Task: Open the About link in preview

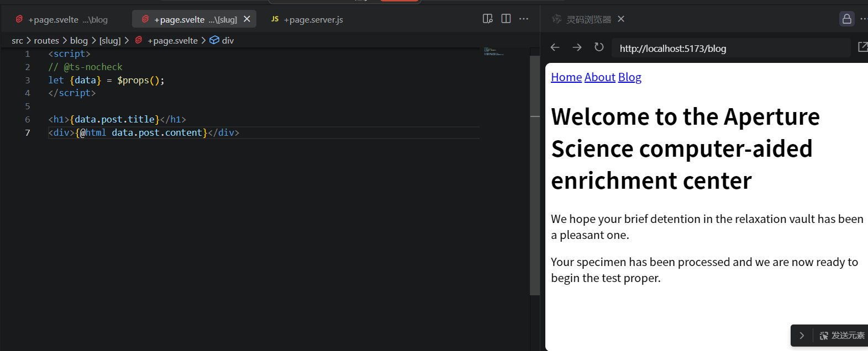Action: [x=599, y=77]
